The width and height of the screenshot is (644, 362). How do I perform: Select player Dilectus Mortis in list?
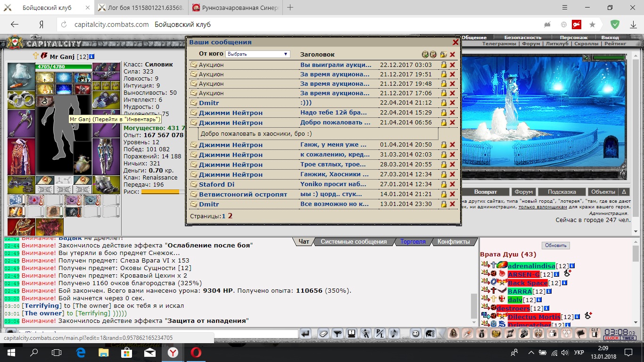pyautogui.click(x=534, y=317)
